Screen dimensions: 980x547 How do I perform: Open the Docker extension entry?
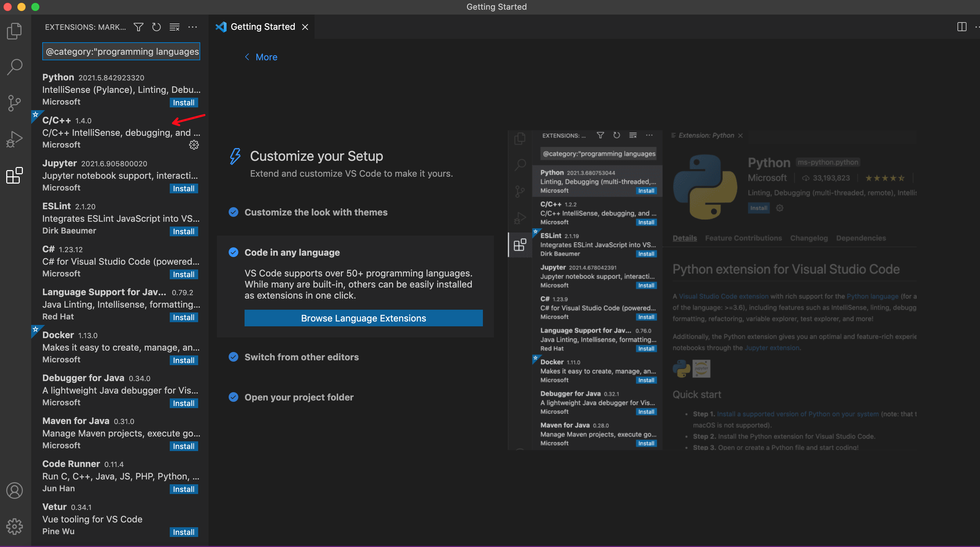pos(120,347)
